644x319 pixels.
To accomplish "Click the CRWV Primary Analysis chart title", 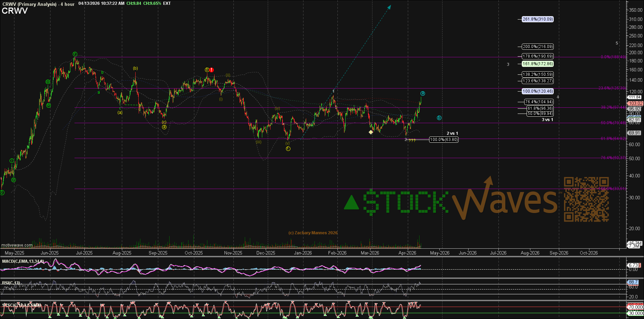I will click(x=29, y=4).
